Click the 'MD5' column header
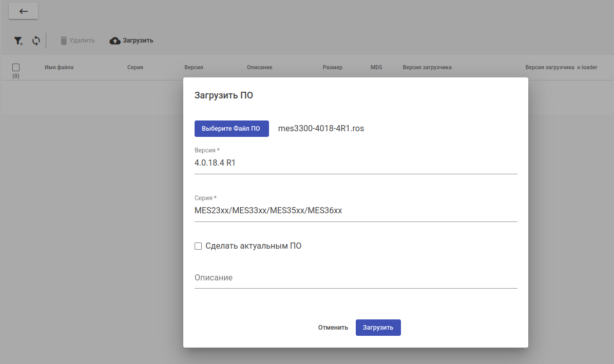This screenshot has height=364, width=614. tap(376, 67)
